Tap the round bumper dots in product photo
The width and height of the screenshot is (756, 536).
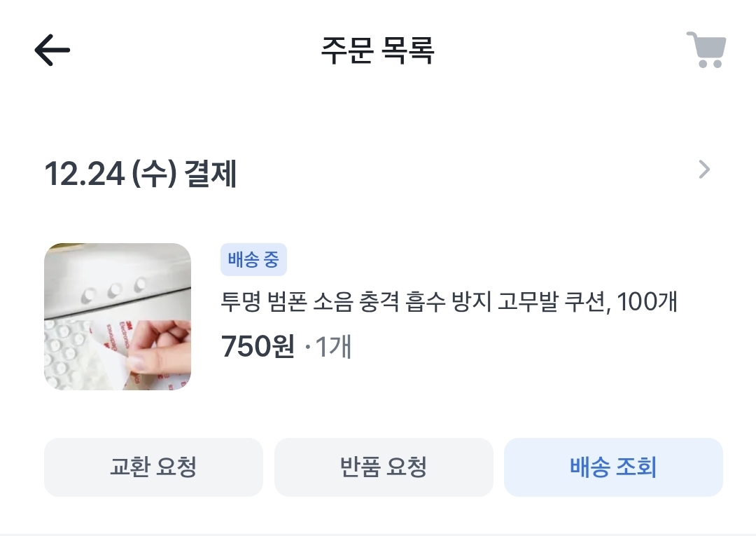point(114,290)
